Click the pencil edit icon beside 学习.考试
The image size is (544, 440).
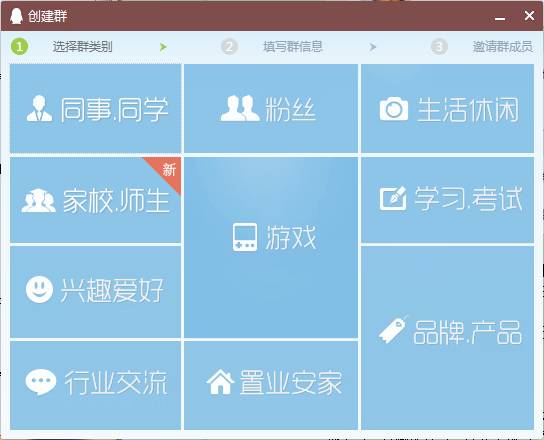[x=393, y=198]
